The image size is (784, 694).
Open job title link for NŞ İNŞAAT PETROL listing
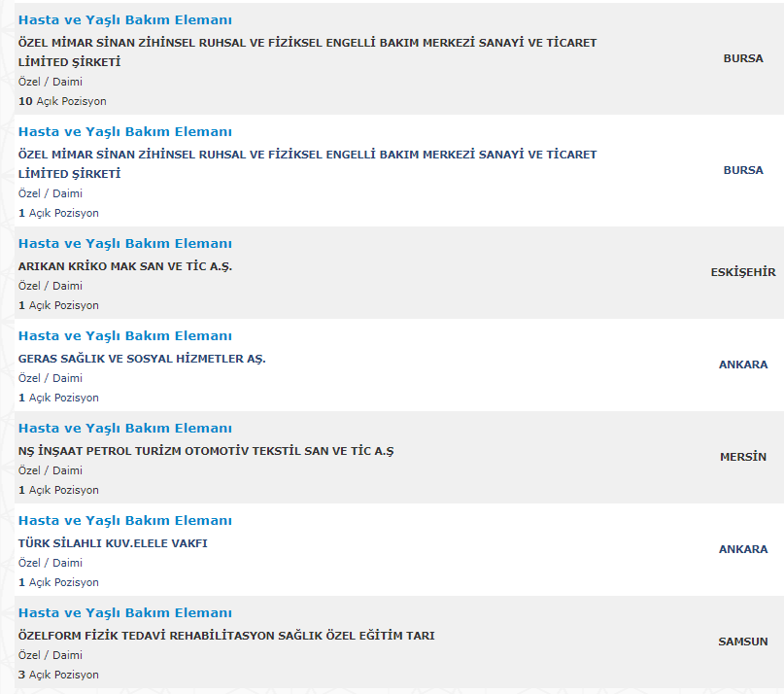pyautogui.click(x=124, y=428)
